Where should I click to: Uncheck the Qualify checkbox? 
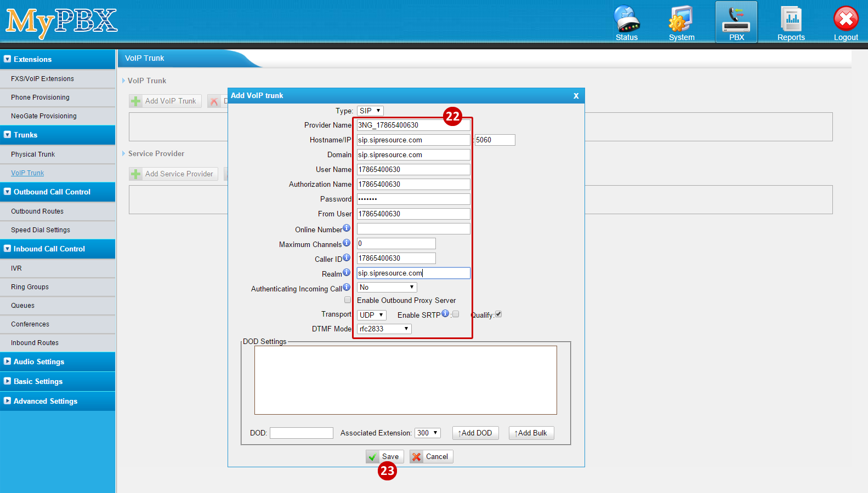point(498,314)
